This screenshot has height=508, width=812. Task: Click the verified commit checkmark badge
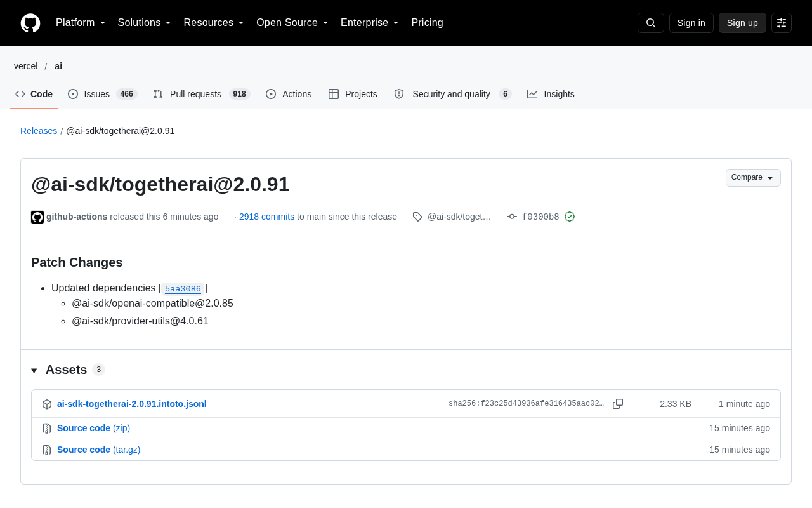pos(570,217)
